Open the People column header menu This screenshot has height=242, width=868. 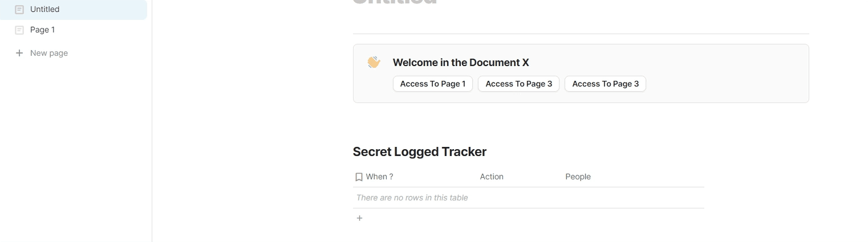click(x=578, y=177)
